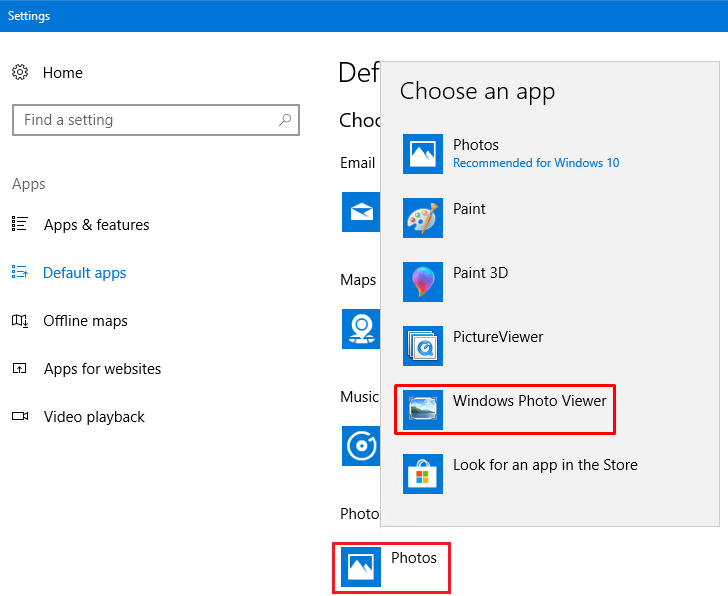Viewport: 728px width, 596px height.
Task: Open Offline maps settings
Action: coord(85,321)
